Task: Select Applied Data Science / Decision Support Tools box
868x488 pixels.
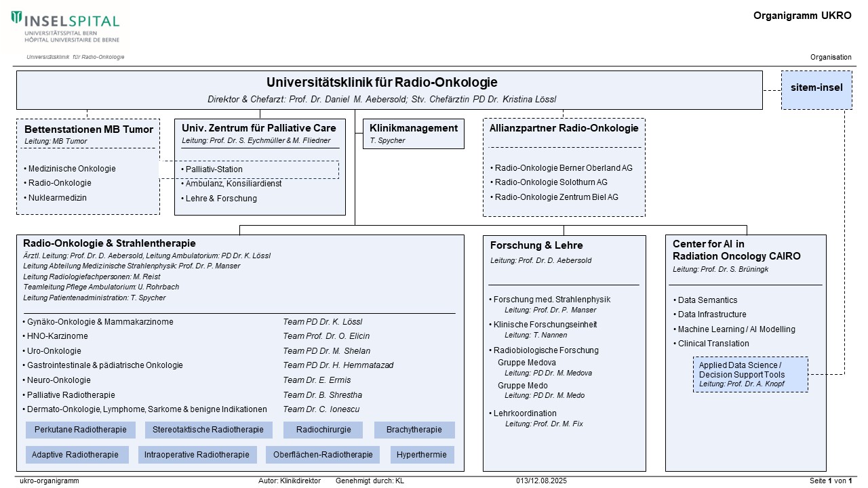Action: click(751, 374)
